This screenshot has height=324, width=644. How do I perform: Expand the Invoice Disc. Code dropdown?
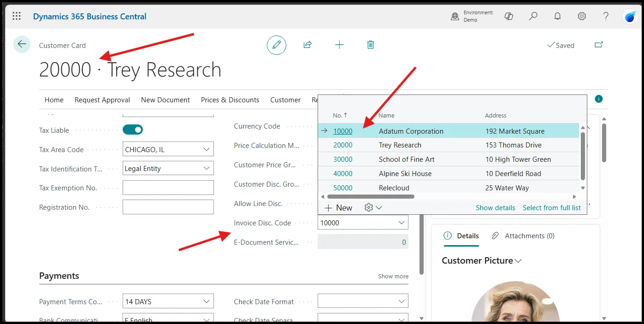[401, 223]
